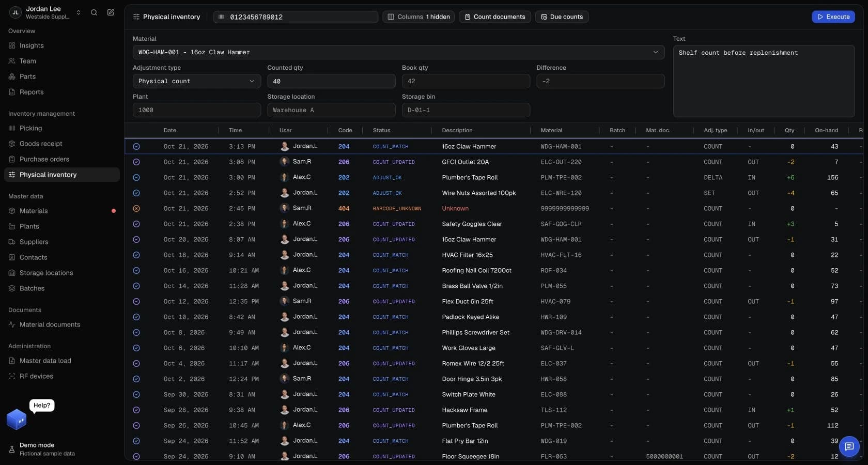Sort the table by the Date column header
The height and width of the screenshot is (465, 868).
click(170, 131)
